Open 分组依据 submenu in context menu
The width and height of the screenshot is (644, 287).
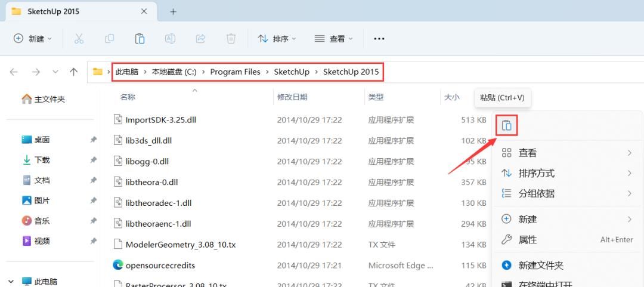567,193
